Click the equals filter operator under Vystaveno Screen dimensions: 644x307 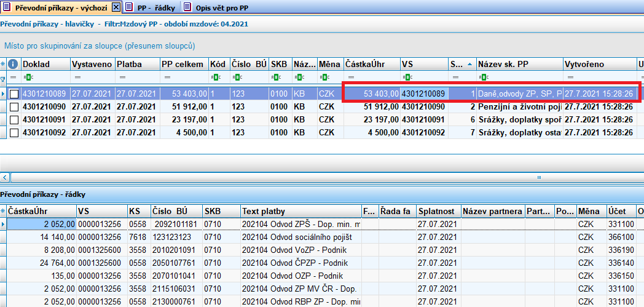tap(77, 78)
